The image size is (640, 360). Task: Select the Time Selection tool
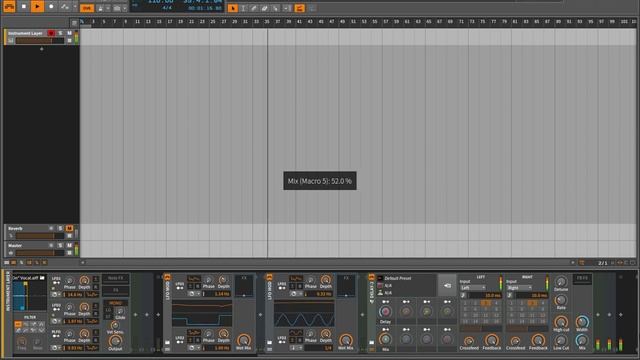pyautogui.click(x=243, y=8)
